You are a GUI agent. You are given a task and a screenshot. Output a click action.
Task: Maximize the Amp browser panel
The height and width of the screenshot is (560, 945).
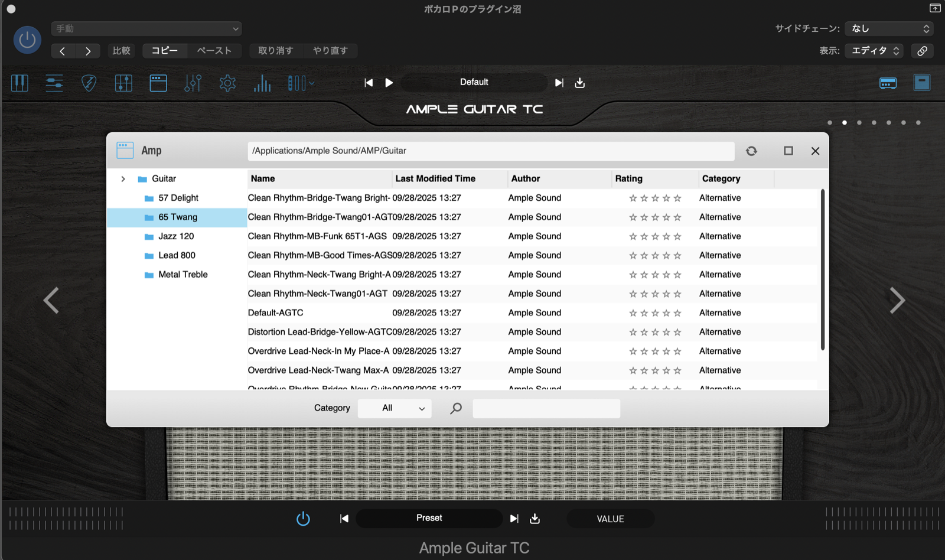[x=788, y=151]
